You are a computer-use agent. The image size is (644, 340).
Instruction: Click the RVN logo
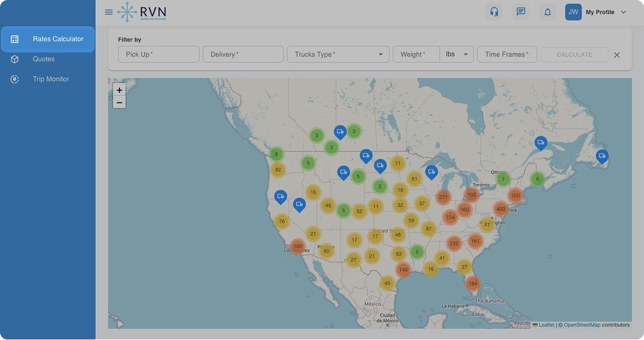(141, 12)
